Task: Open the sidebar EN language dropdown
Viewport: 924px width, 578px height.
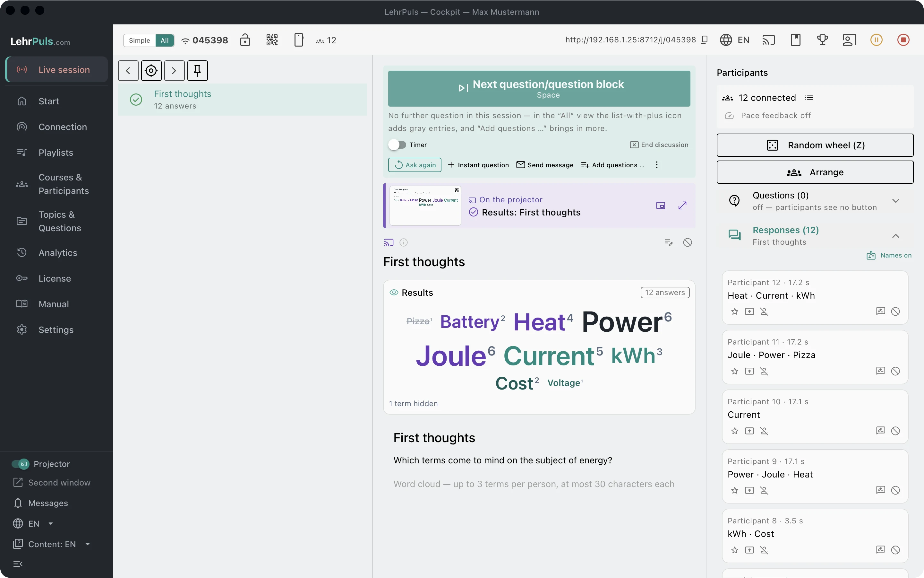Action: pos(33,523)
